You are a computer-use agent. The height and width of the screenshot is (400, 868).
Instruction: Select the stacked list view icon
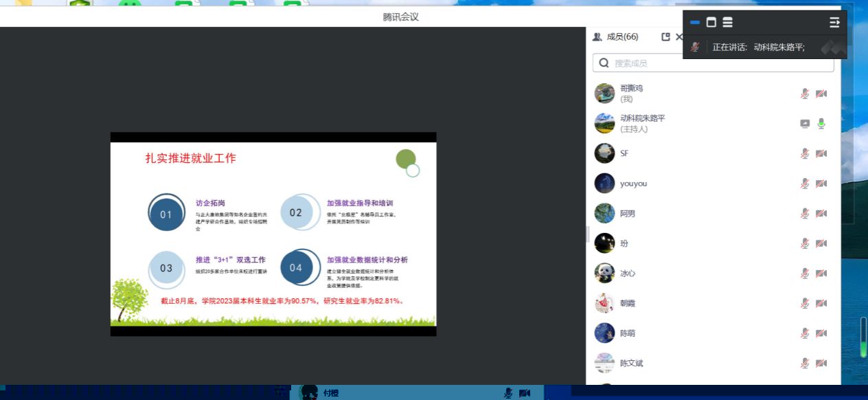[x=727, y=23]
